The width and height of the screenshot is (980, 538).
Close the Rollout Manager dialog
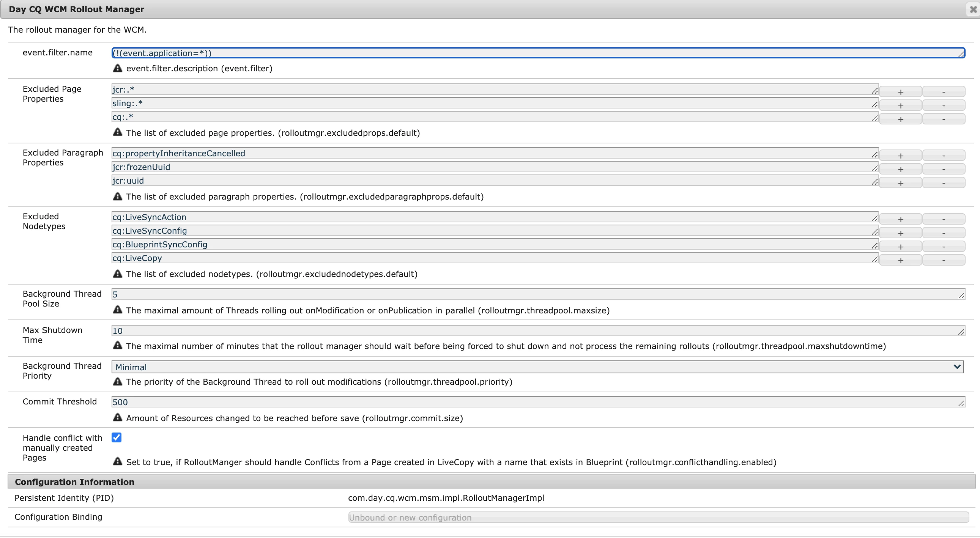coord(973,9)
